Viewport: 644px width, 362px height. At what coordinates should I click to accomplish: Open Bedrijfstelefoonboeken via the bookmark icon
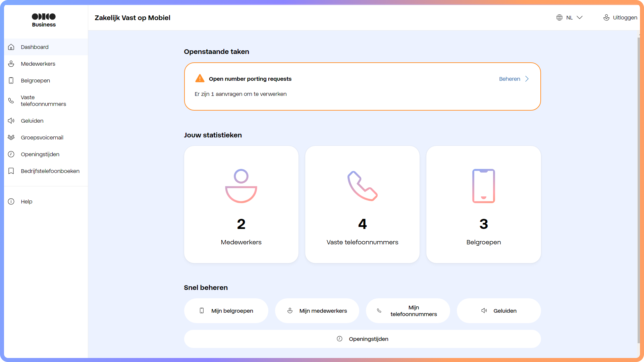[11, 171]
